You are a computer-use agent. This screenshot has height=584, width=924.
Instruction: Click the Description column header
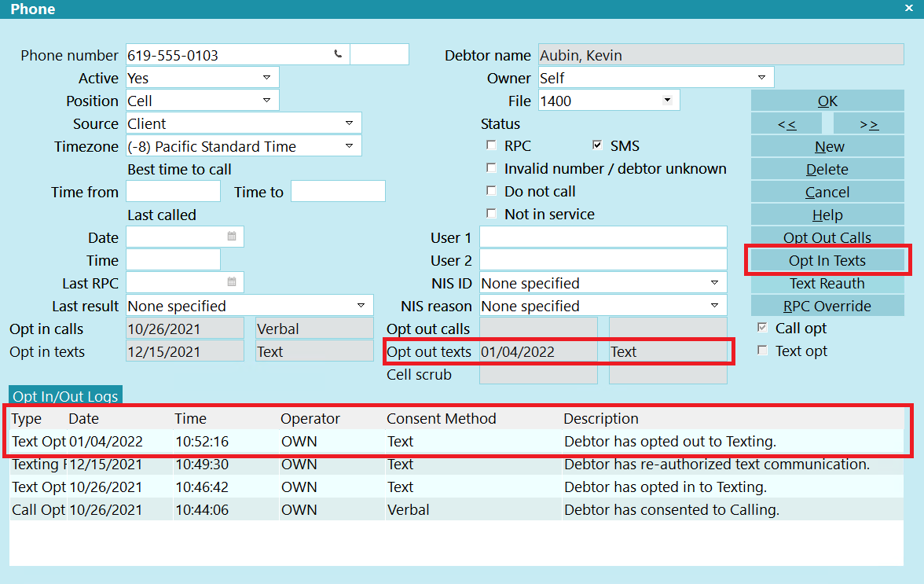pos(601,418)
